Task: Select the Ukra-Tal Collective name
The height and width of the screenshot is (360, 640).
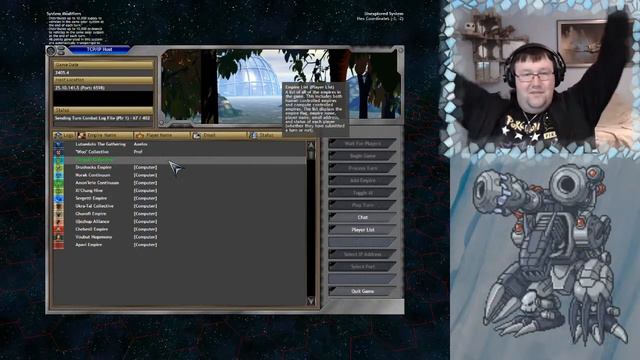Action: click(x=94, y=206)
